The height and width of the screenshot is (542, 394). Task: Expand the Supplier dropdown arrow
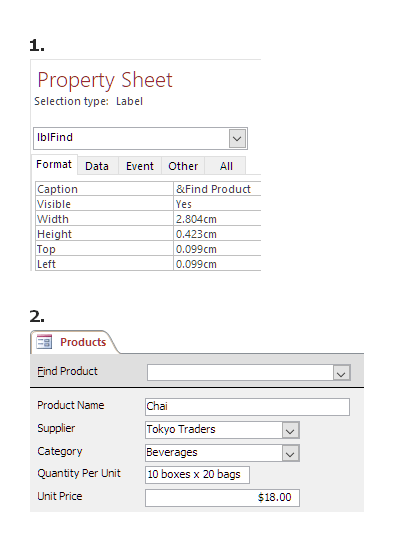click(290, 430)
